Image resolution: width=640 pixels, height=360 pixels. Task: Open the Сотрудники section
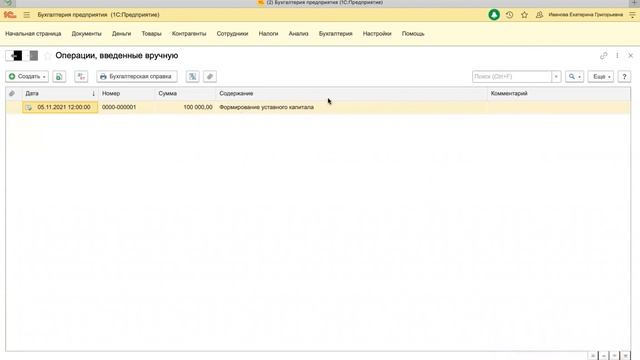pos(232,33)
